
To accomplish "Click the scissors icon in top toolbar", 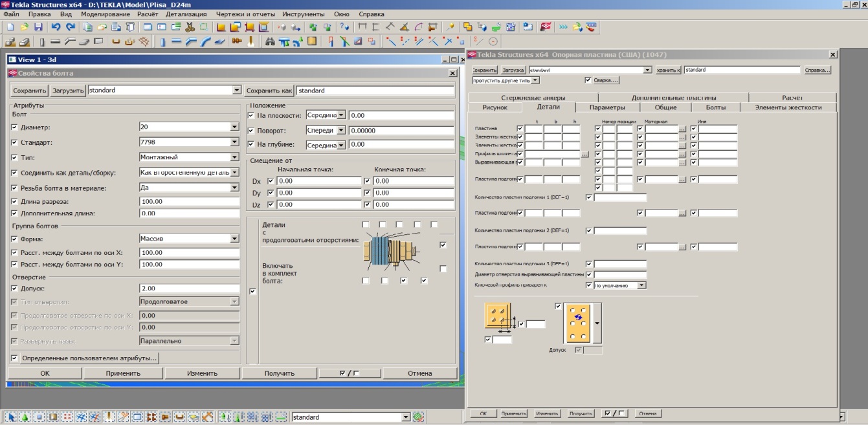I will [190, 27].
